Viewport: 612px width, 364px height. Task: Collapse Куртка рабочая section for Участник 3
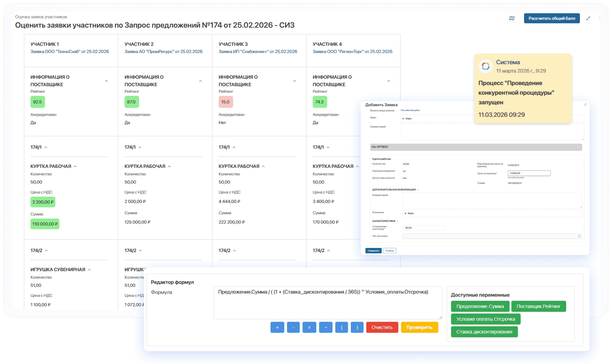coord(263,166)
